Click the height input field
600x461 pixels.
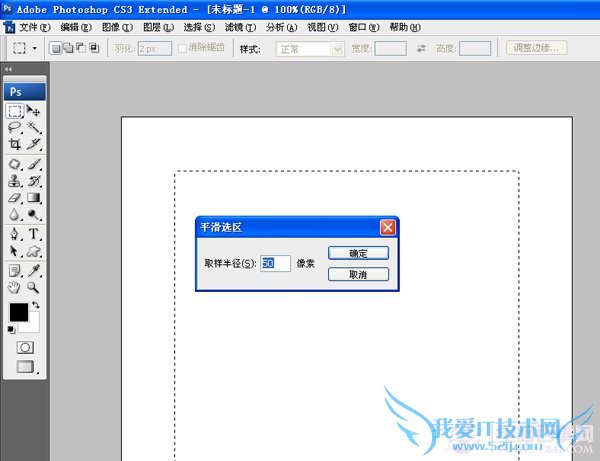[475, 49]
